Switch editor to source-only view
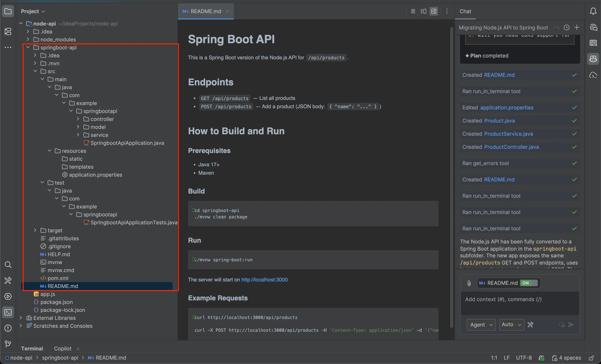Screen dimensions: 601x364 pyautogui.click(x=413, y=11)
